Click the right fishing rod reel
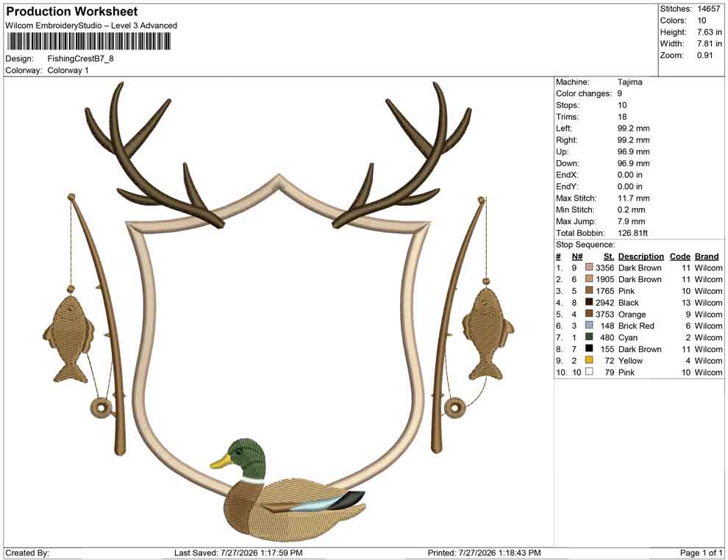 coord(455,408)
